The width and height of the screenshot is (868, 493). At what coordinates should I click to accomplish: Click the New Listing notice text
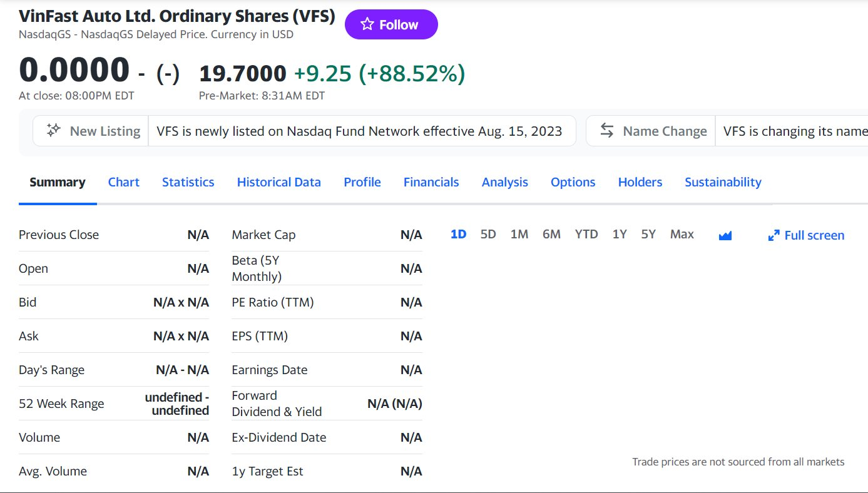pyautogui.click(x=359, y=131)
